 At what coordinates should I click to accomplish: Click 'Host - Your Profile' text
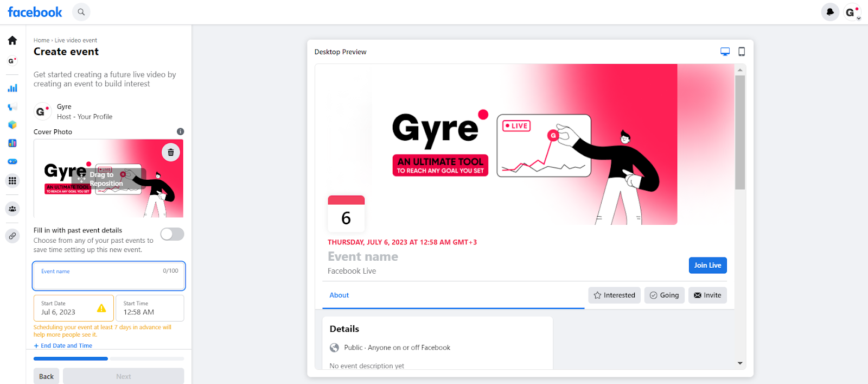[x=85, y=117]
